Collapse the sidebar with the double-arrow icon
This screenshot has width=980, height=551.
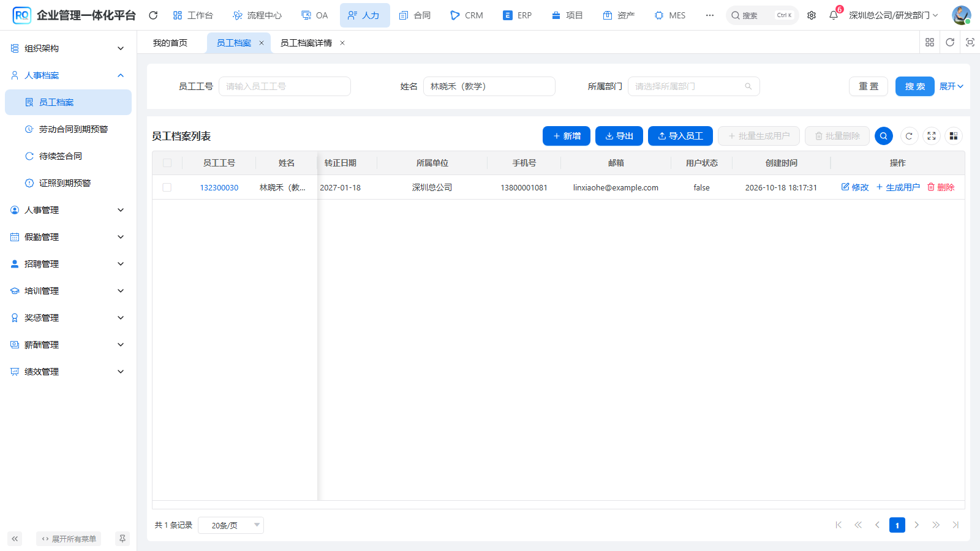[x=15, y=539]
